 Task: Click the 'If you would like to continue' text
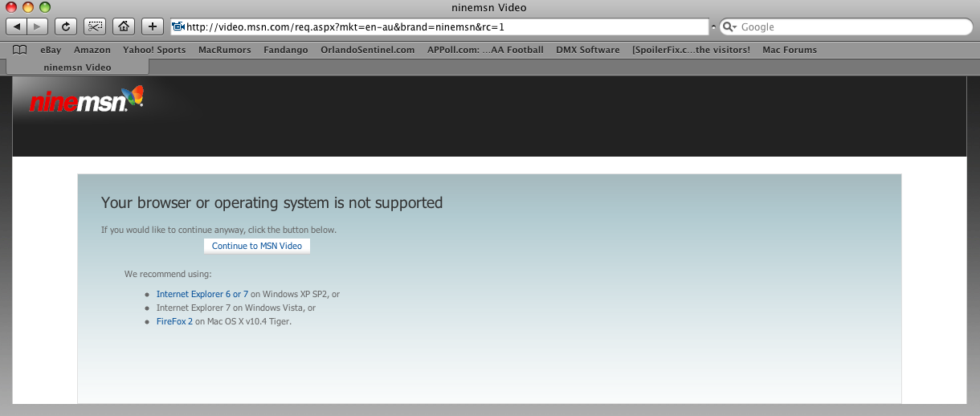pyautogui.click(x=218, y=230)
